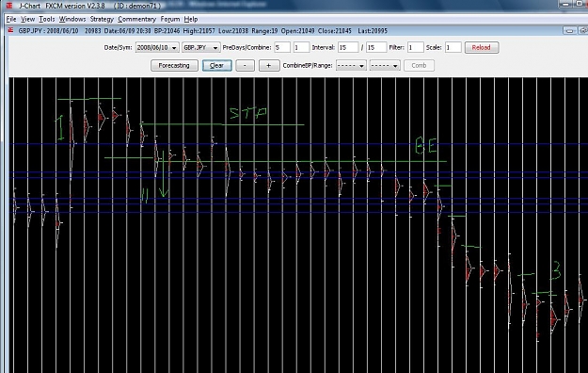Click the minus zoom button
Viewport: 588px width, 373px height.
[245, 66]
